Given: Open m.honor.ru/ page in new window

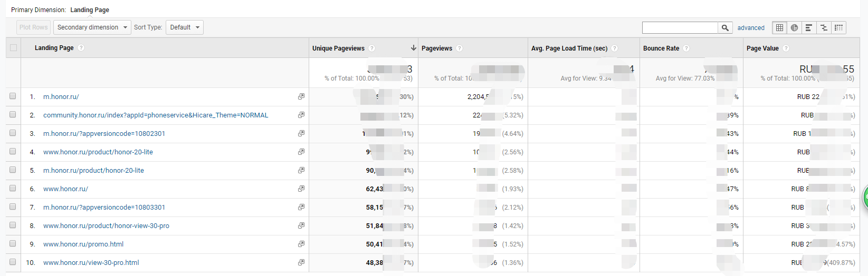Looking at the screenshot, I should click(x=301, y=96).
